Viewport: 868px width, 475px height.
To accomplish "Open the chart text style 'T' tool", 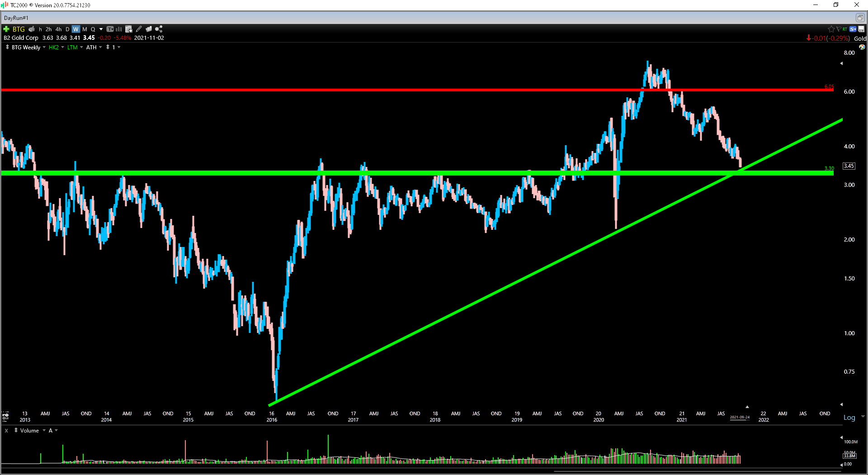I will (x=110, y=29).
